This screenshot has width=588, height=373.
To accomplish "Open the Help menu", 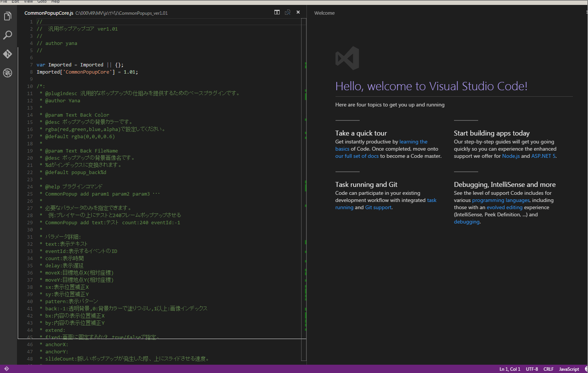I will 55,2.
